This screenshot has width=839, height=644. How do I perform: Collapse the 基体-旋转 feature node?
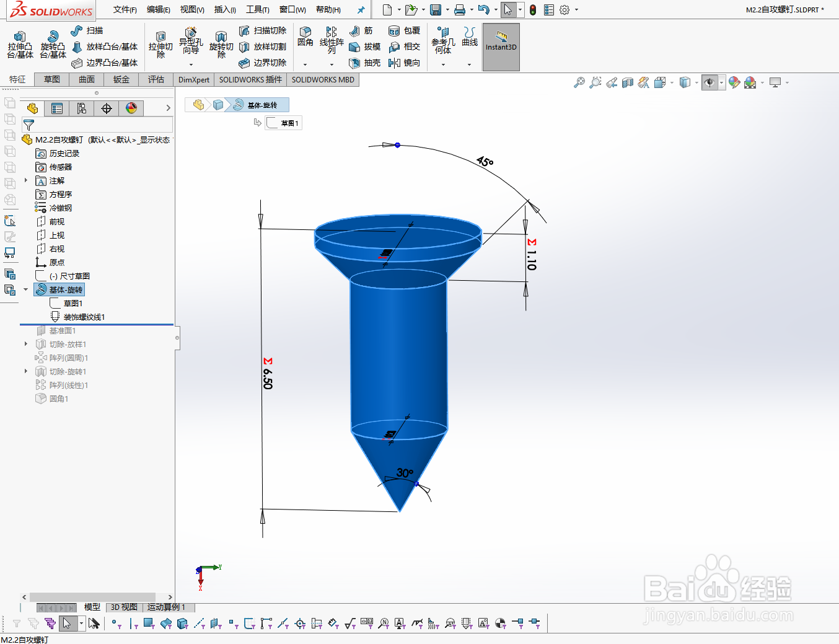pyautogui.click(x=26, y=289)
